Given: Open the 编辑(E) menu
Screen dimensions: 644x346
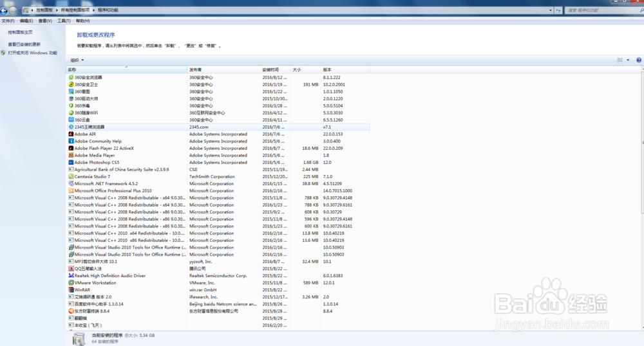Looking at the screenshot, I should (26, 21).
